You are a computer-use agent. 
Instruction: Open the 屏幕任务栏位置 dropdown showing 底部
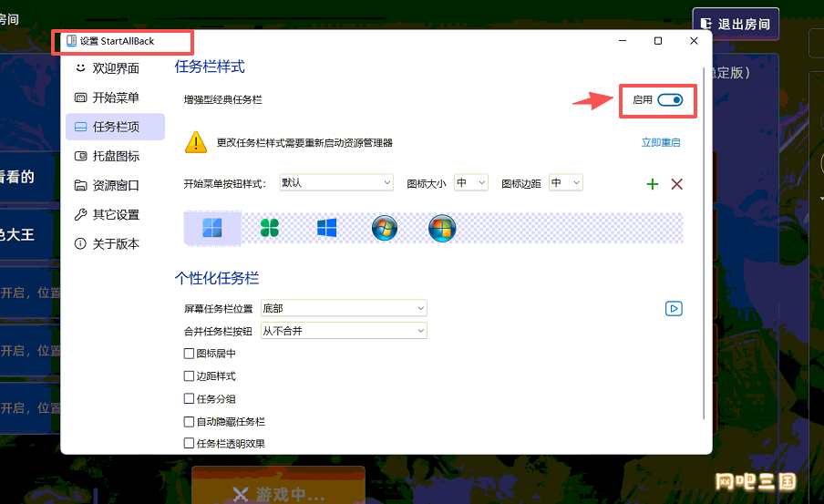pos(345,308)
